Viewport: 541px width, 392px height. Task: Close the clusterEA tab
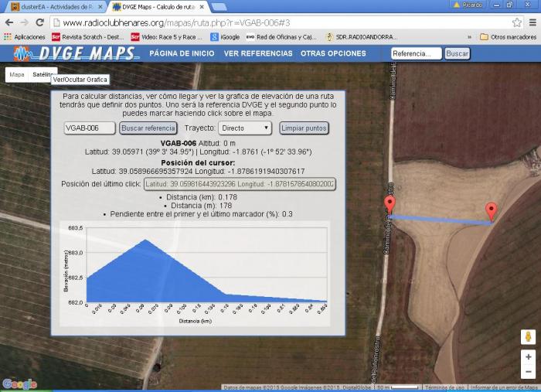(x=100, y=7)
